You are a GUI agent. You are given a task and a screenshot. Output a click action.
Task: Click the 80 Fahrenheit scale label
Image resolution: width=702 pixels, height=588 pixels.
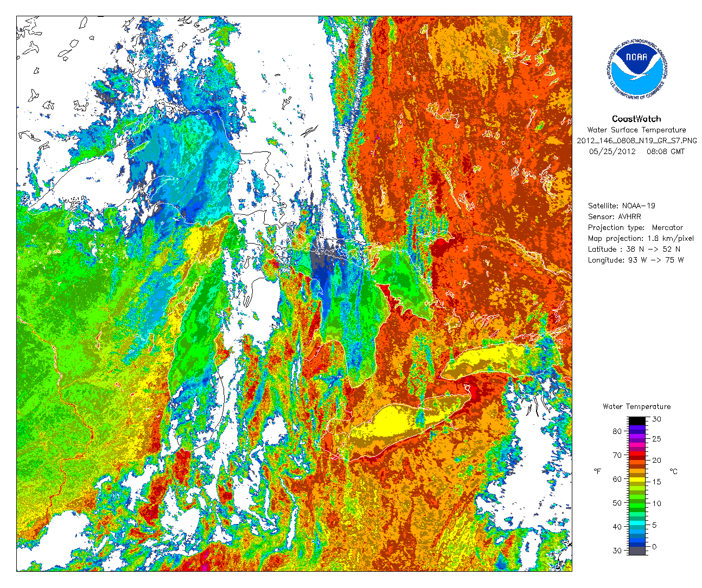[617, 432]
